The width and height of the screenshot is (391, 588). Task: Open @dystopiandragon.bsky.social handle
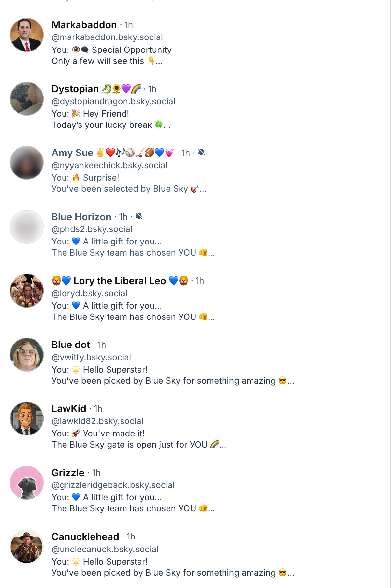tap(113, 101)
